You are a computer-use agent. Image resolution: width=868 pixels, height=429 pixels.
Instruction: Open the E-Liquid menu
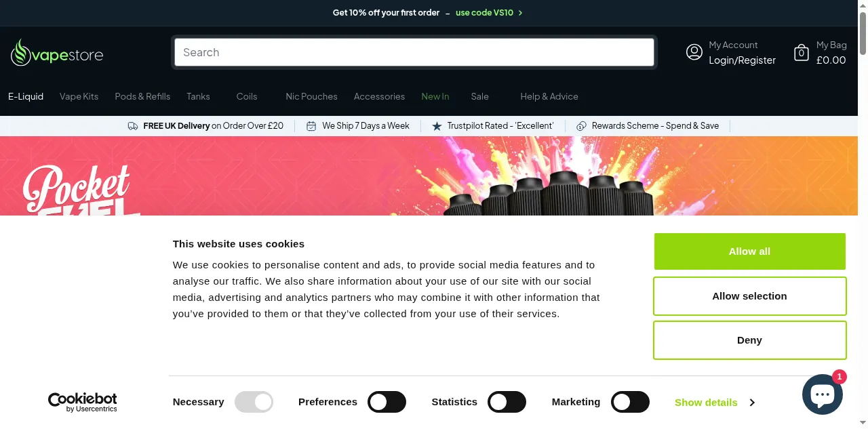coord(26,96)
